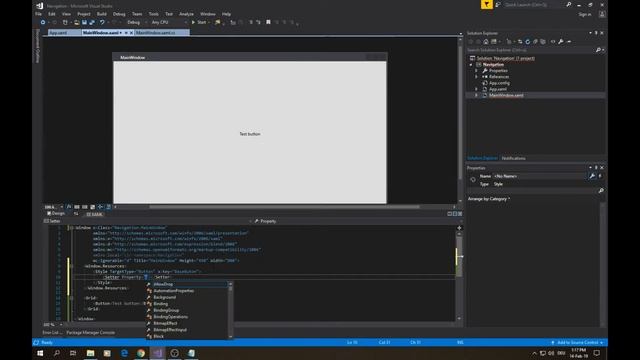
Task: Open the Setter element dropdown
Action: tap(147, 221)
